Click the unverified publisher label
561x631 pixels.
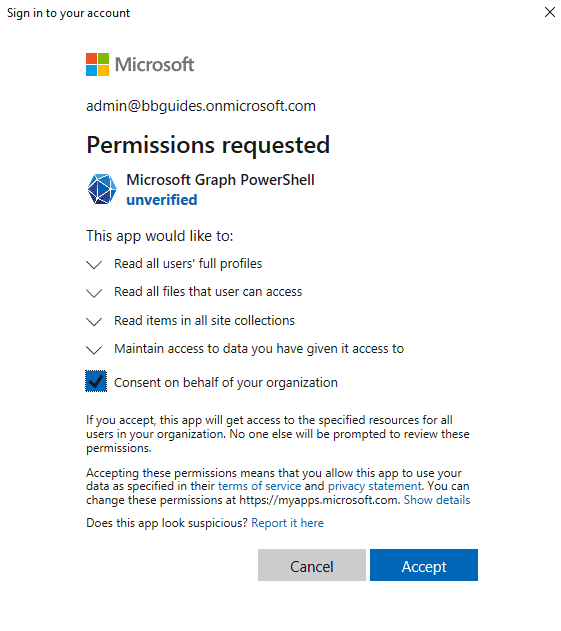pos(162,200)
